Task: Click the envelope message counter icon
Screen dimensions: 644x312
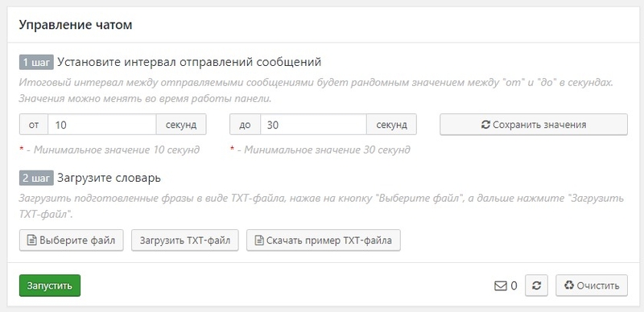Action: coord(500,285)
